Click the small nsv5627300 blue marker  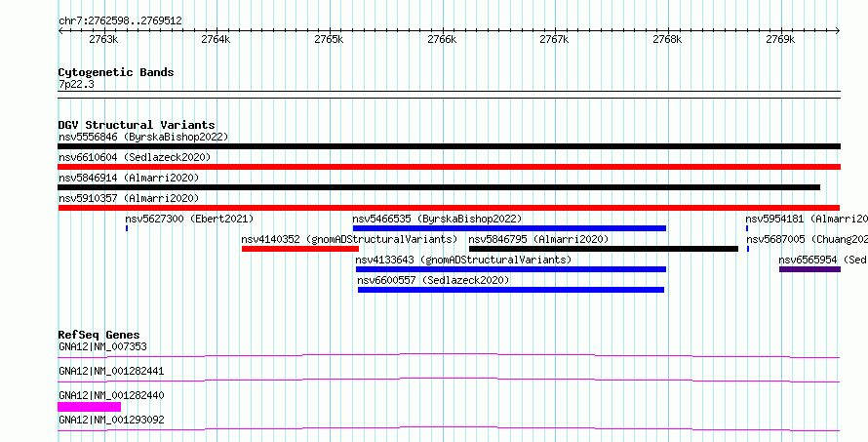[127, 228]
